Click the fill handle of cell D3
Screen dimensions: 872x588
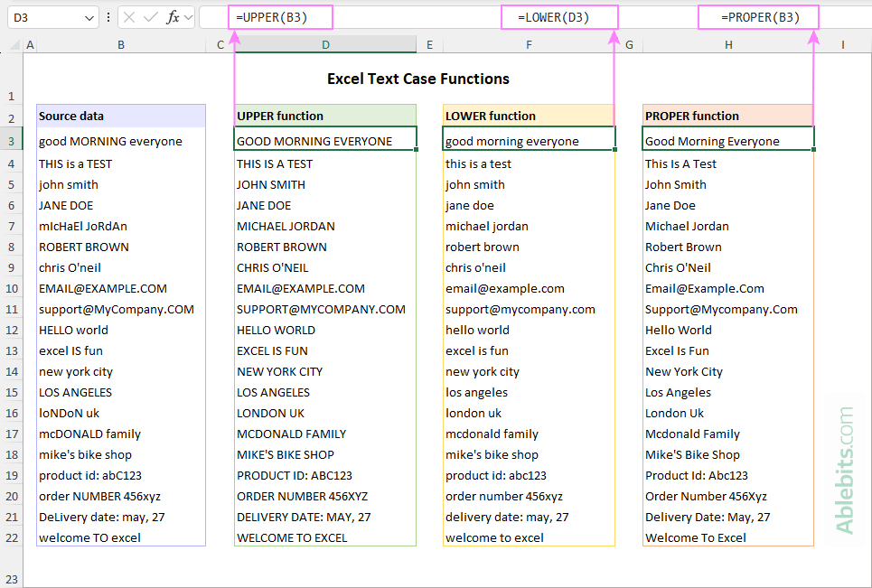point(417,149)
